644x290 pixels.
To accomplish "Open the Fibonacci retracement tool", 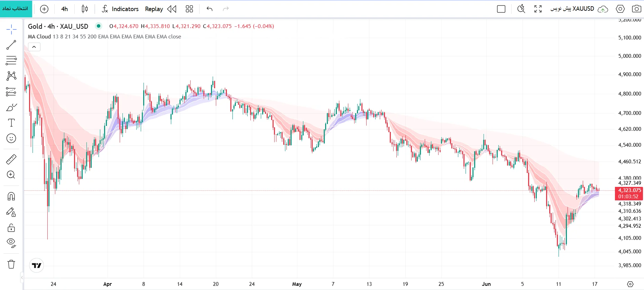I will [x=11, y=60].
